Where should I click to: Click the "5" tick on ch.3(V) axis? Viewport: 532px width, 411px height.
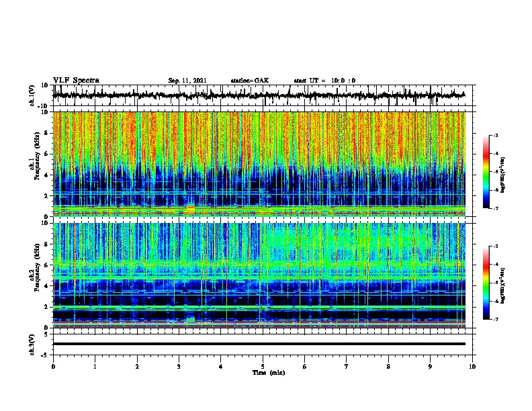pos(46,334)
